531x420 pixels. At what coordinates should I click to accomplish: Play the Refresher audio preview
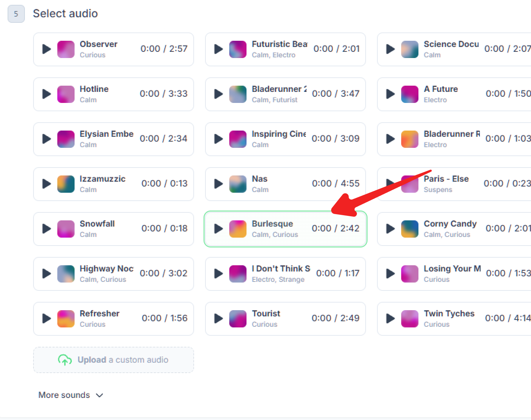tap(46, 318)
